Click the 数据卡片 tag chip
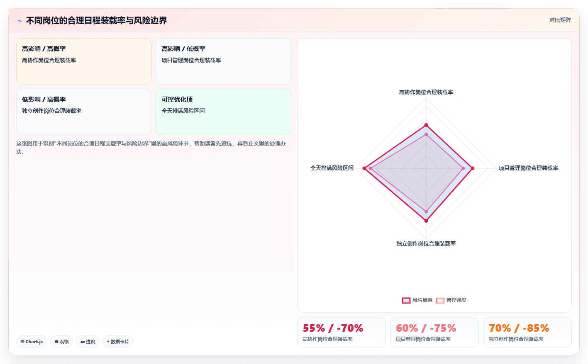The height and width of the screenshot is (364, 588). tap(118, 342)
